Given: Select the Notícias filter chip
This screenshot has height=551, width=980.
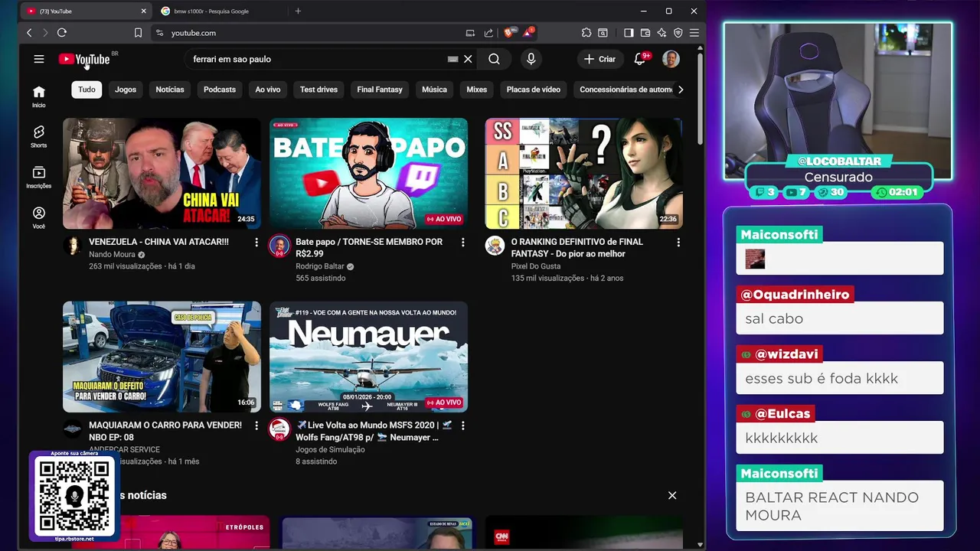Looking at the screenshot, I should click(x=170, y=90).
